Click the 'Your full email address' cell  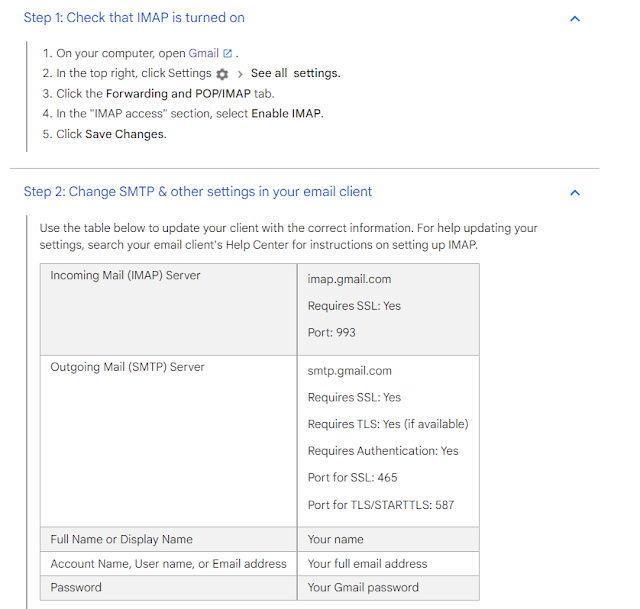point(388,564)
